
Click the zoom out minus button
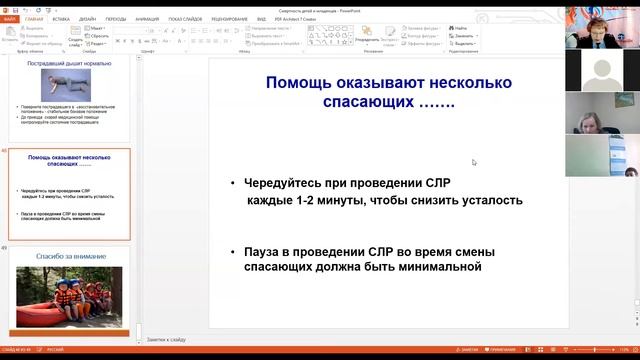575,350
